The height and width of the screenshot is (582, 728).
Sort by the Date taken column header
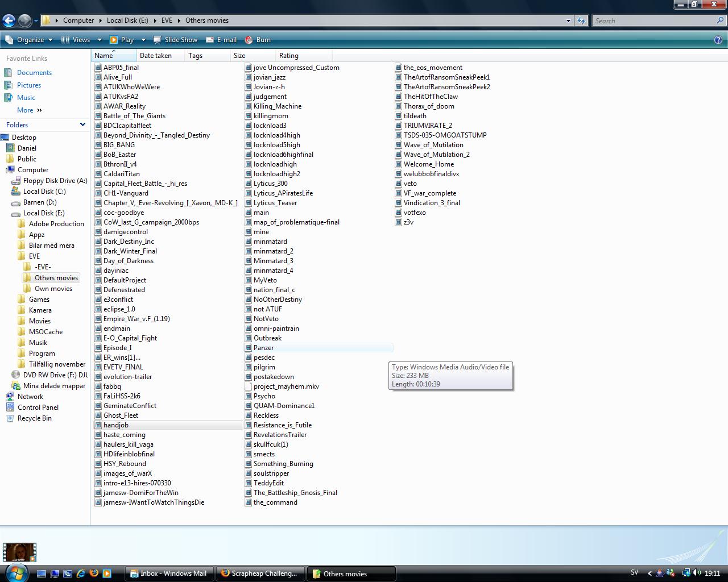coord(160,56)
